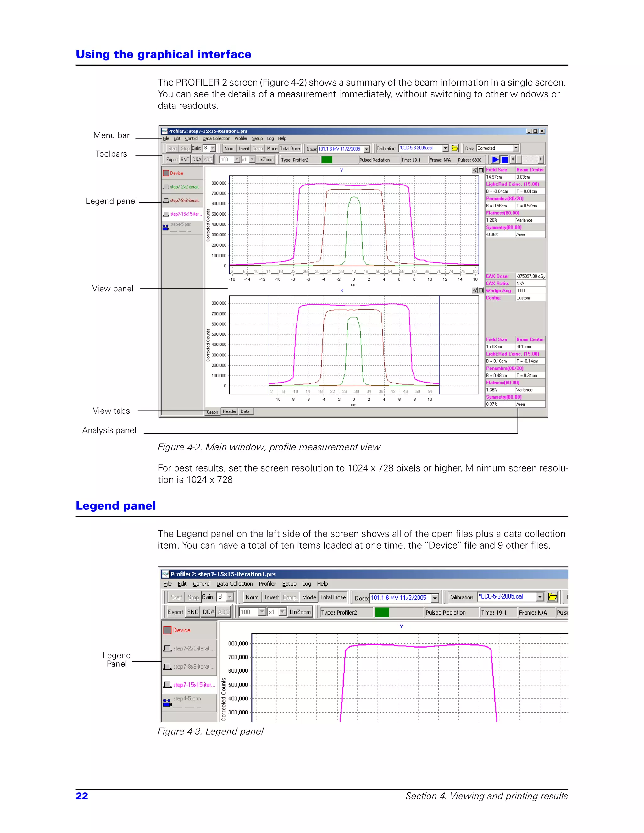The height and width of the screenshot is (833, 644).
Task: Click the step4-5.prm movie camera icon in Figure 4-2
Action: click(166, 227)
